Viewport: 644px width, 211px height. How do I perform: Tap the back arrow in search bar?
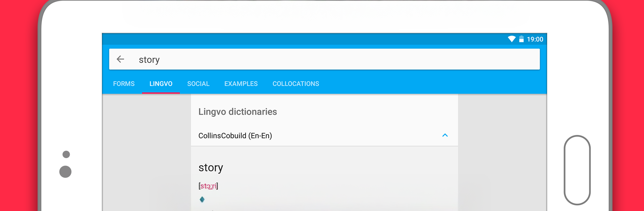pos(120,59)
